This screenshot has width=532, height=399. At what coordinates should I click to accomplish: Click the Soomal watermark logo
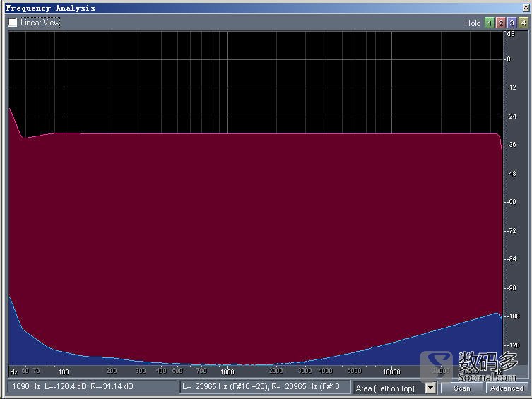tap(470, 367)
